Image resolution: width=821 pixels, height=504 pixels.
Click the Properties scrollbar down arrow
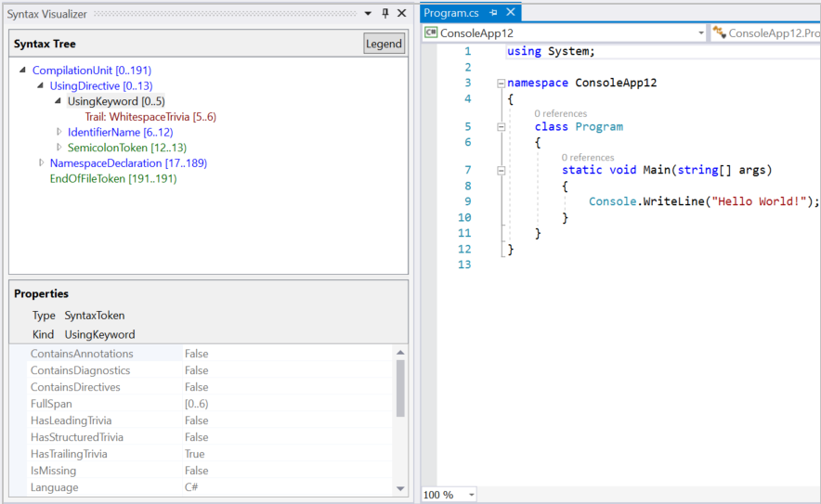[x=400, y=488]
